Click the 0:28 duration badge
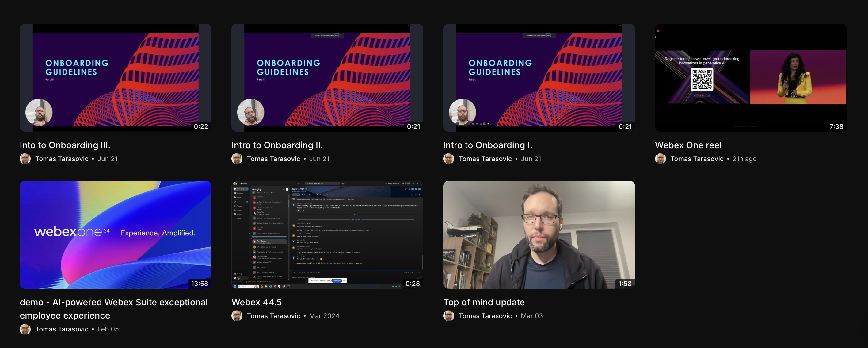 413,284
